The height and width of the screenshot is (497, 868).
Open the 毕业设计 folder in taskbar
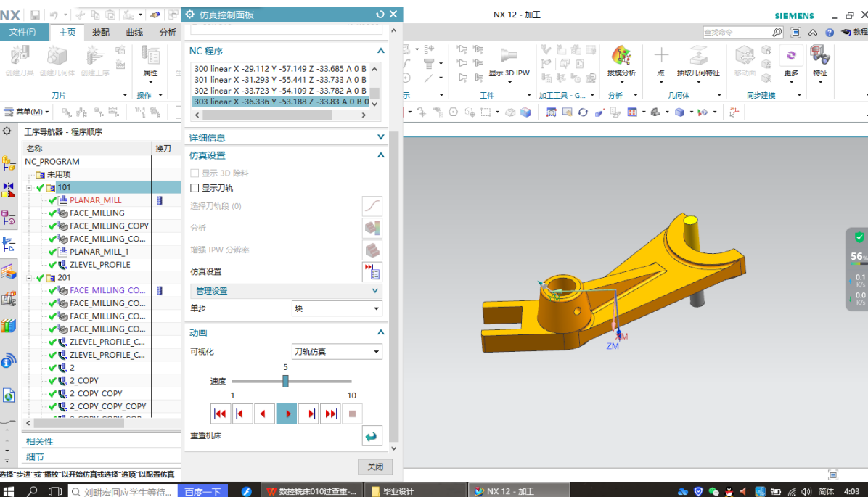pyautogui.click(x=416, y=491)
